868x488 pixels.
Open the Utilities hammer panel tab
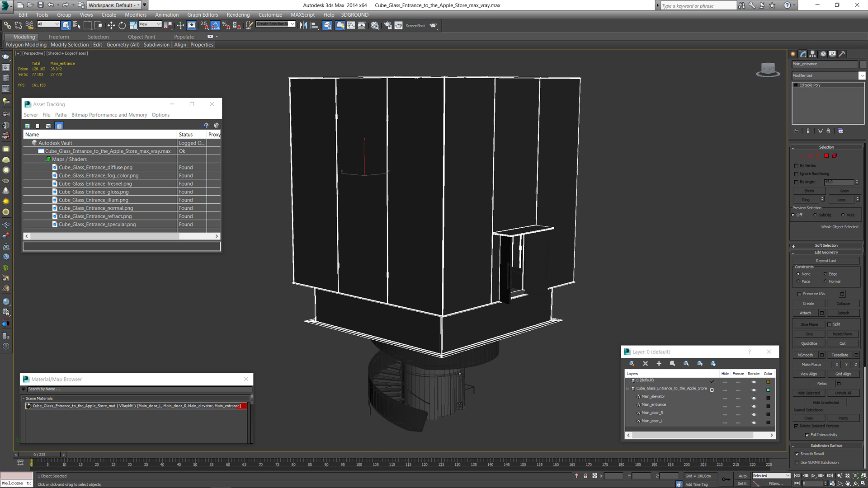(x=842, y=54)
